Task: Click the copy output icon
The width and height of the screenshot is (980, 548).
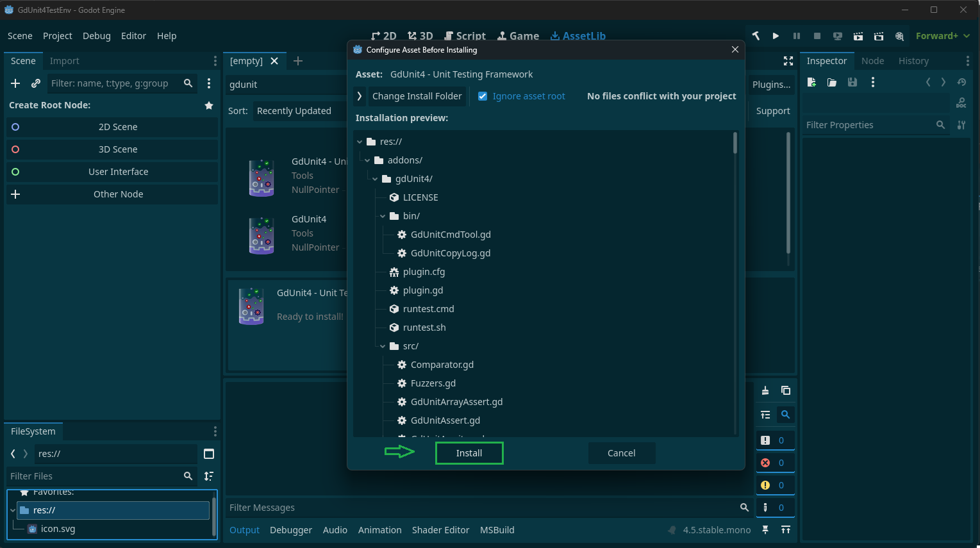Action: coord(786,390)
